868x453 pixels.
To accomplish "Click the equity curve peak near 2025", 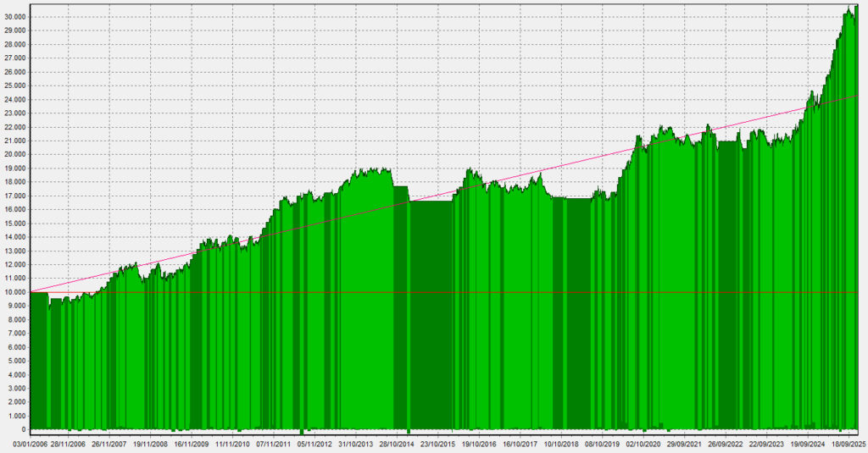I will (x=849, y=10).
